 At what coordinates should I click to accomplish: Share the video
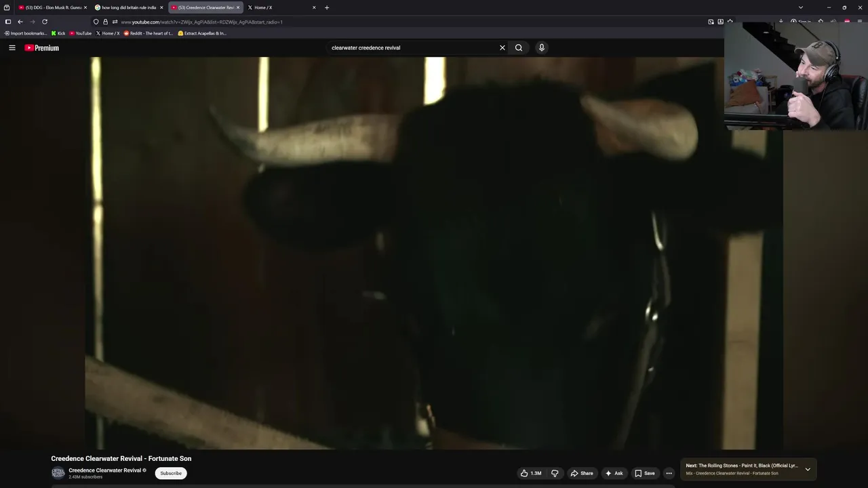582,473
